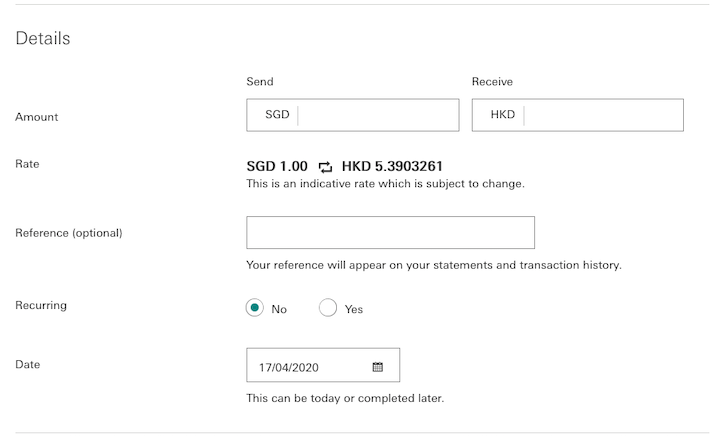Click the Recurring row label
The width and height of the screenshot is (725, 447).
pos(41,306)
